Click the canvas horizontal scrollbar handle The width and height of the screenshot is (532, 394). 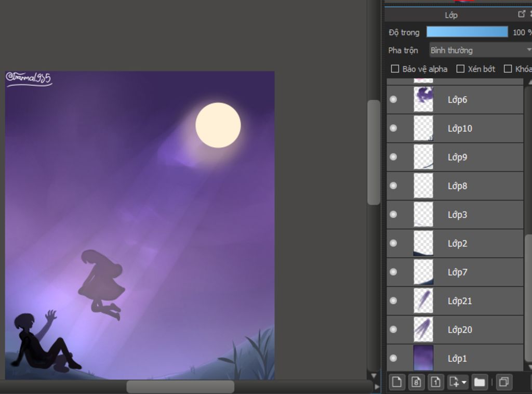coord(180,387)
